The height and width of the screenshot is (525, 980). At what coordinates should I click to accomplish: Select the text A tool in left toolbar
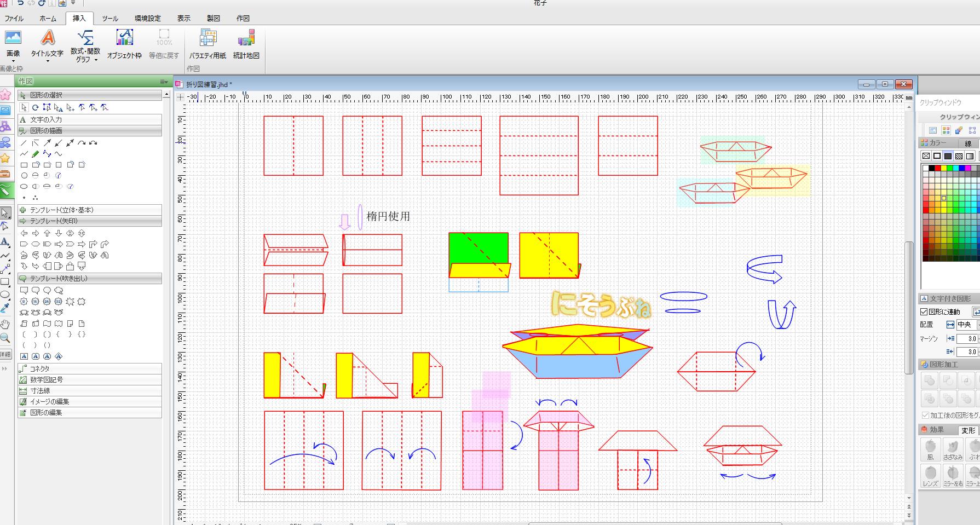coord(5,241)
